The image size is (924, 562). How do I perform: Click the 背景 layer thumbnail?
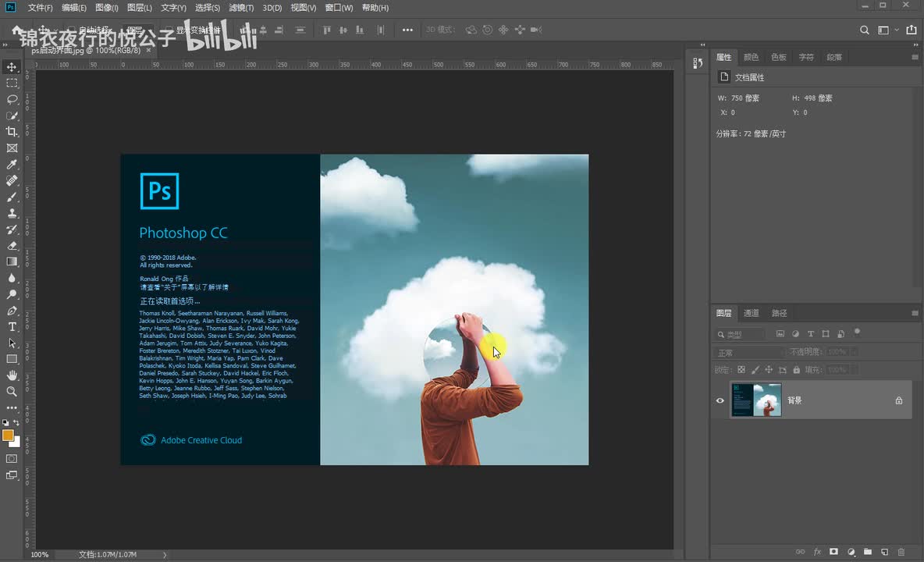click(756, 400)
